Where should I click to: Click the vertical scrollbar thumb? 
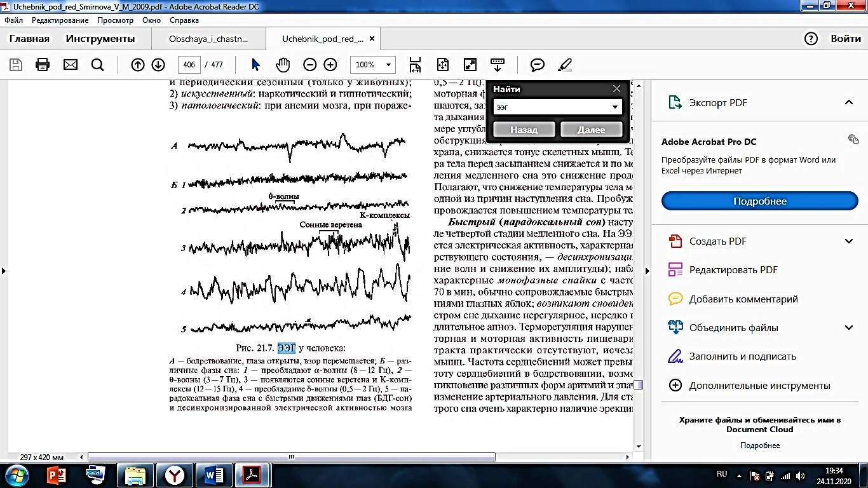point(639,384)
